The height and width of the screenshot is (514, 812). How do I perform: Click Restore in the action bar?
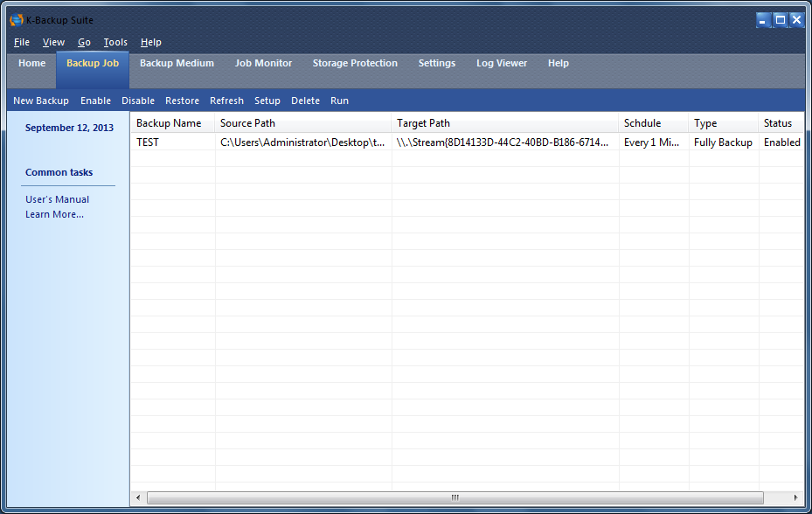tap(183, 101)
